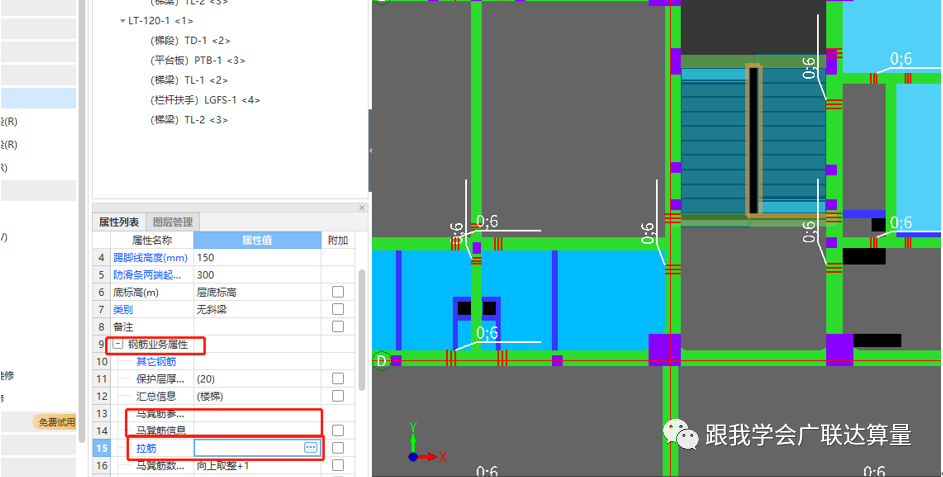Select the 马凳筋信息 property name
943x477 pixels.
coord(161,431)
